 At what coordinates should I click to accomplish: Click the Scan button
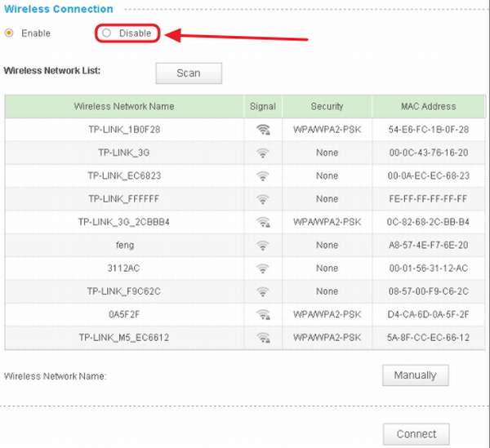point(189,73)
